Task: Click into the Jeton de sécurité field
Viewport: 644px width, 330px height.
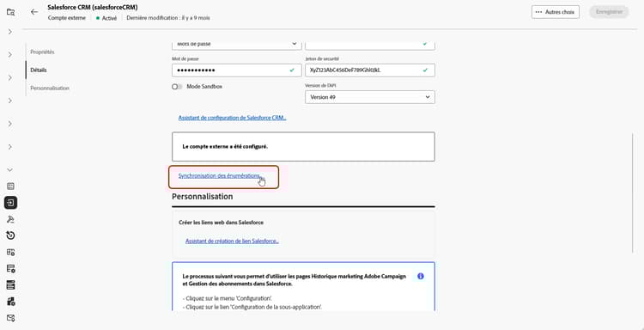Action: click(x=369, y=70)
